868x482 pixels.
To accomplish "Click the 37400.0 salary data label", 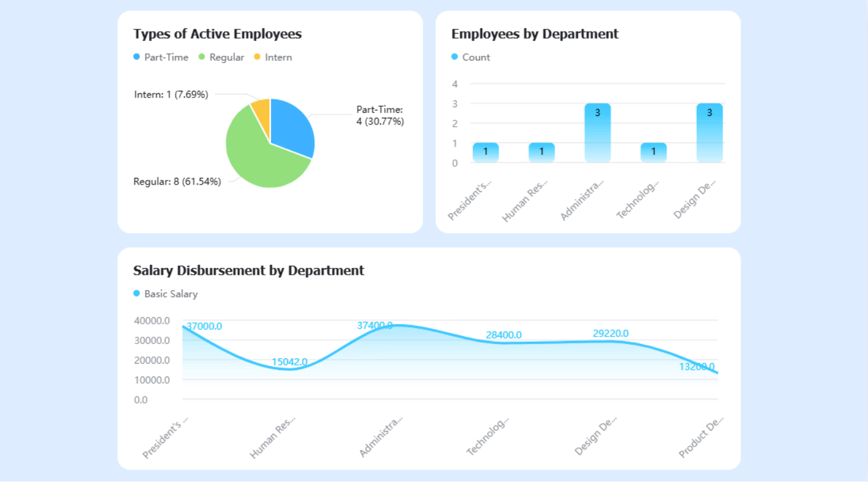I will (x=375, y=326).
